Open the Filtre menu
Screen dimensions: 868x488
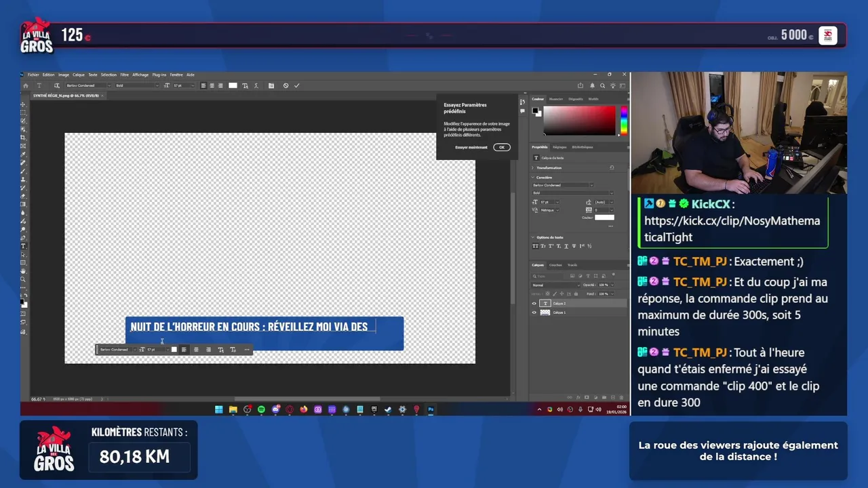click(x=125, y=75)
